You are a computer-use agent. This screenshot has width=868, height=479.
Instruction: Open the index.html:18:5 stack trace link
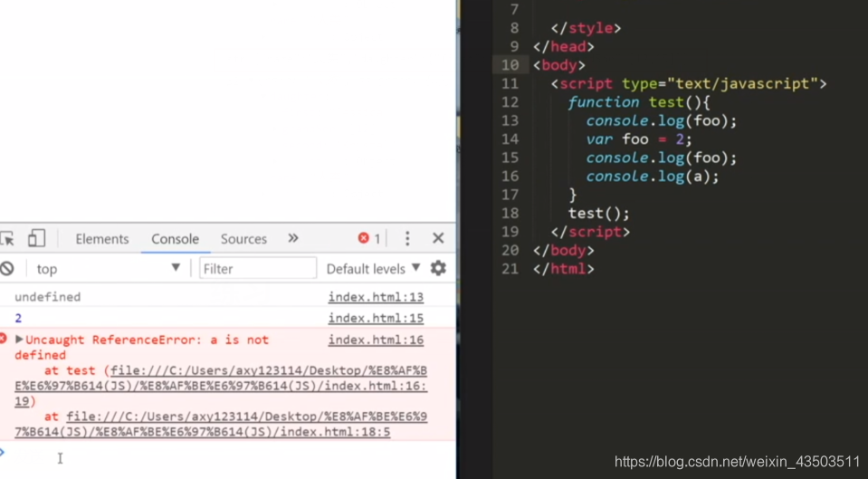(221, 424)
